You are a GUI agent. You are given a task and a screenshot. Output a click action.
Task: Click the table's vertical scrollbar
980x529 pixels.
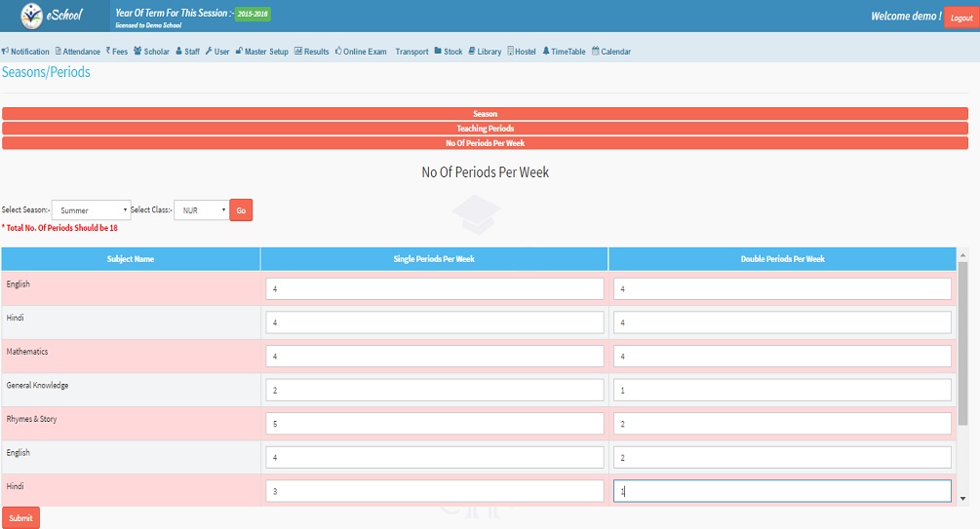point(963,341)
